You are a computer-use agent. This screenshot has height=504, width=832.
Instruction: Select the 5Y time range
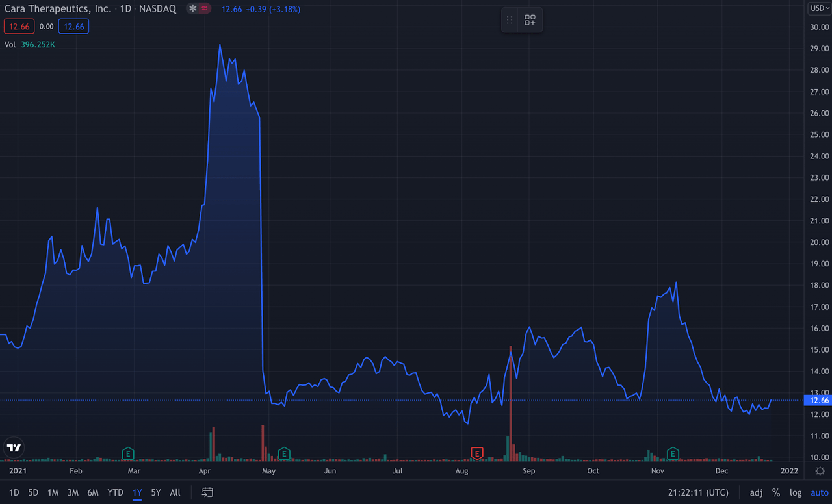click(x=156, y=493)
